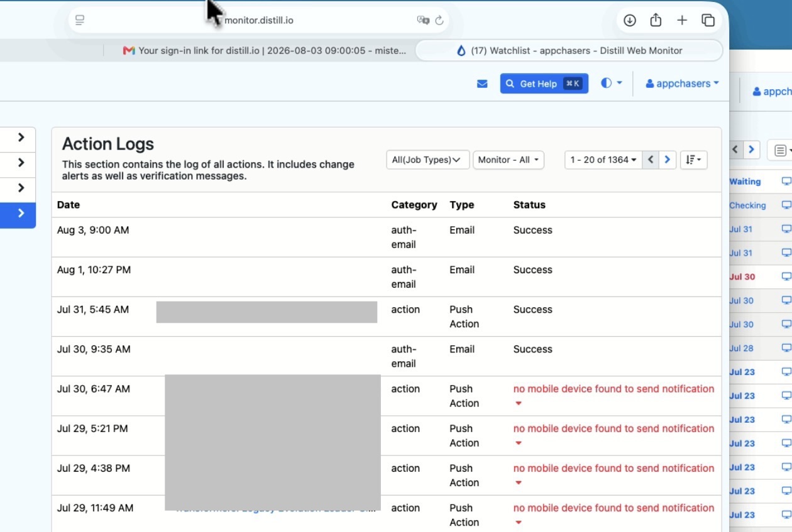Expand error details for Jul 29, 4:38 PM row
The image size is (792, 532).
[519, 483]
